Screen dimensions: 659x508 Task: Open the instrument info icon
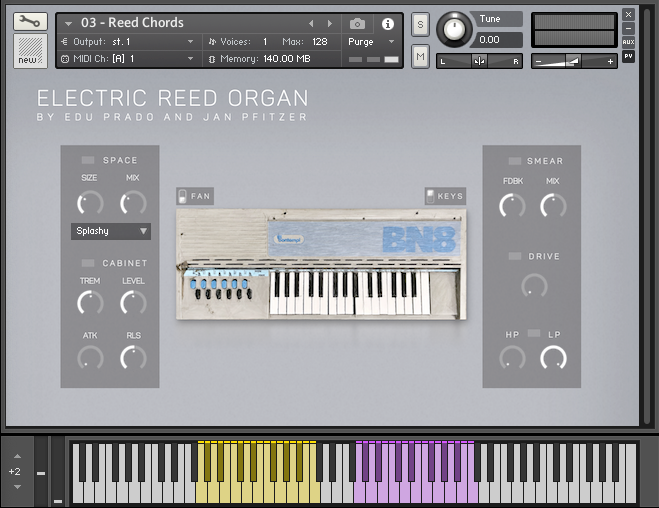[x=388, y=23]
